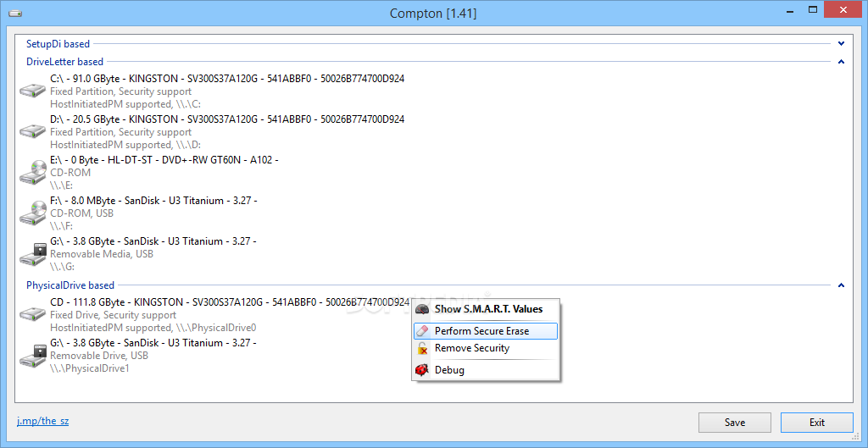Open the j.mp/the_sz link
868x448 pixels.
[43, 422]
